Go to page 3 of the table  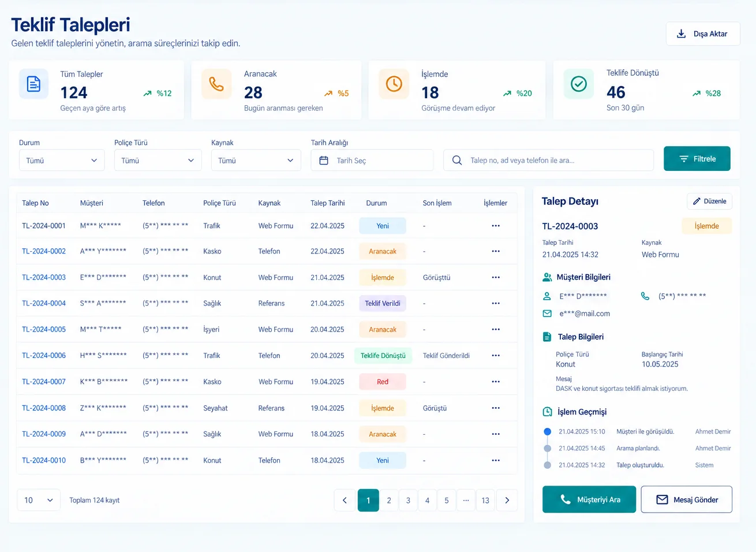[408, 501]
